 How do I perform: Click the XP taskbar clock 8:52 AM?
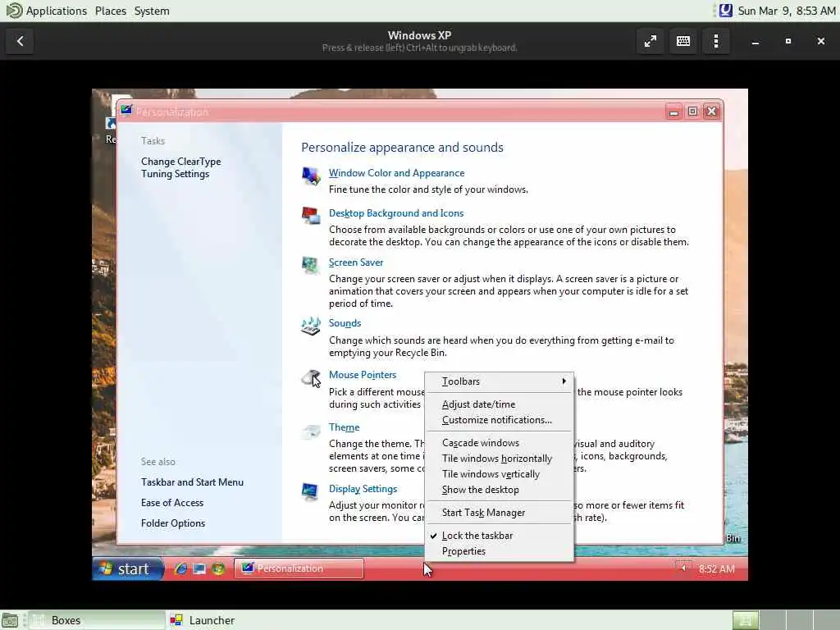716,569
